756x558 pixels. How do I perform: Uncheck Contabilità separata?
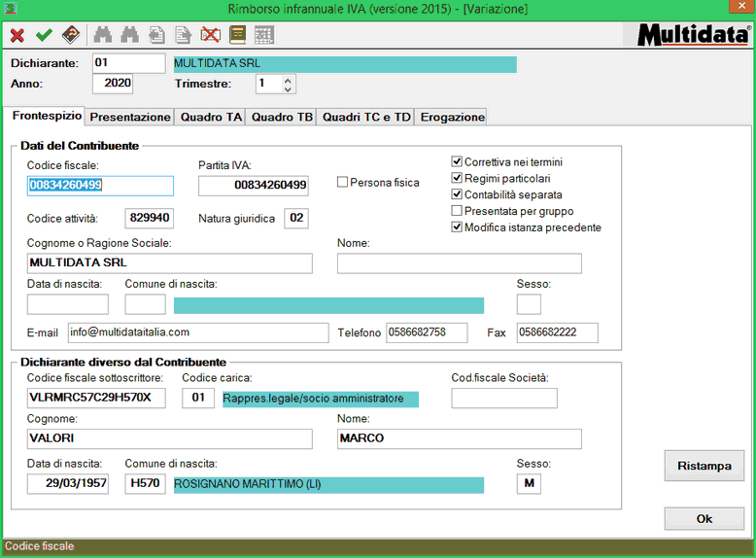click(457, 194)
